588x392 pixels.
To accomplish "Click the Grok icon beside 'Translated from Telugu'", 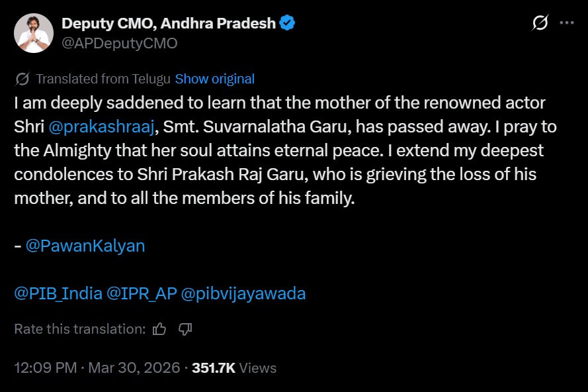I will pos(22,79).
